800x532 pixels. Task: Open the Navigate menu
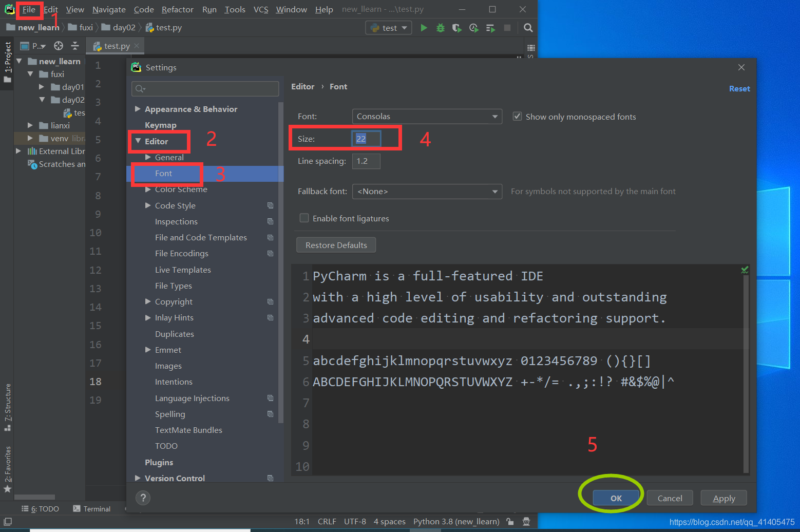click(x=109, y=9)
